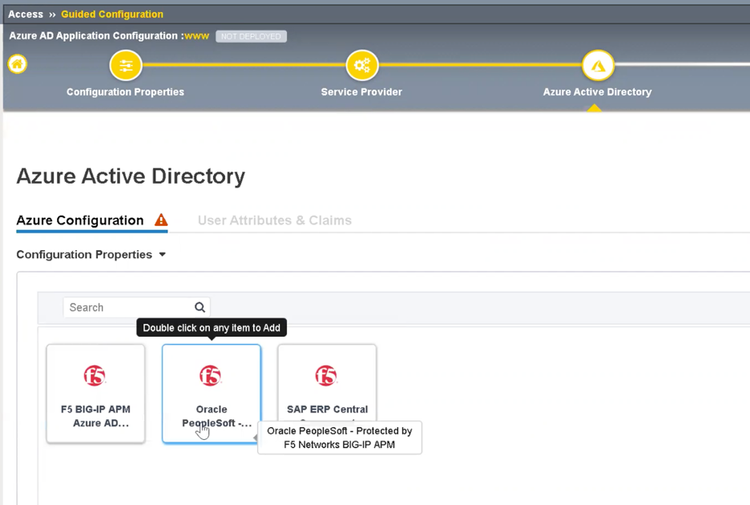Click the Service Provider step label
750x505 pixels.
(x=361, y=92)
